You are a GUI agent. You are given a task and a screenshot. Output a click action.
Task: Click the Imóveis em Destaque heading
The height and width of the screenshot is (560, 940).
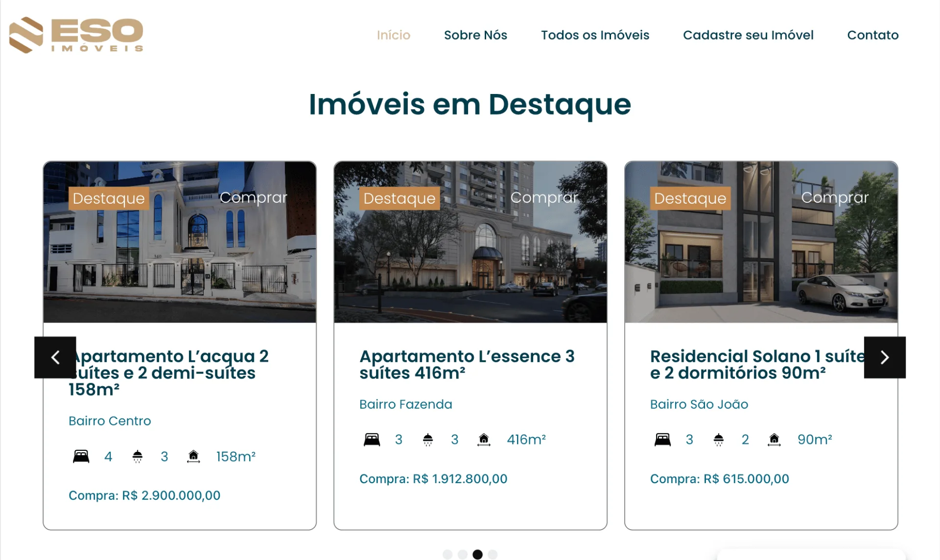470,104
